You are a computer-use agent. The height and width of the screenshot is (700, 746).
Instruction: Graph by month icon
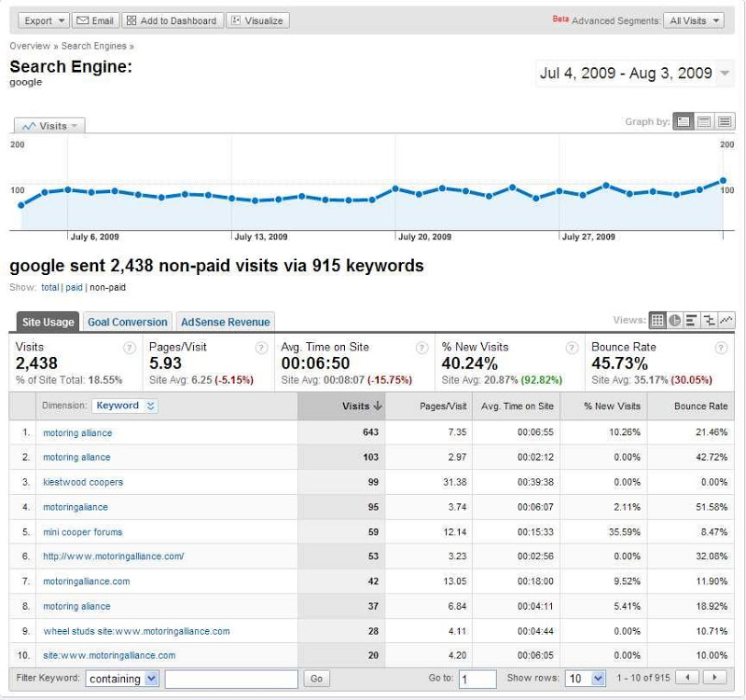(x=725, y=122)
